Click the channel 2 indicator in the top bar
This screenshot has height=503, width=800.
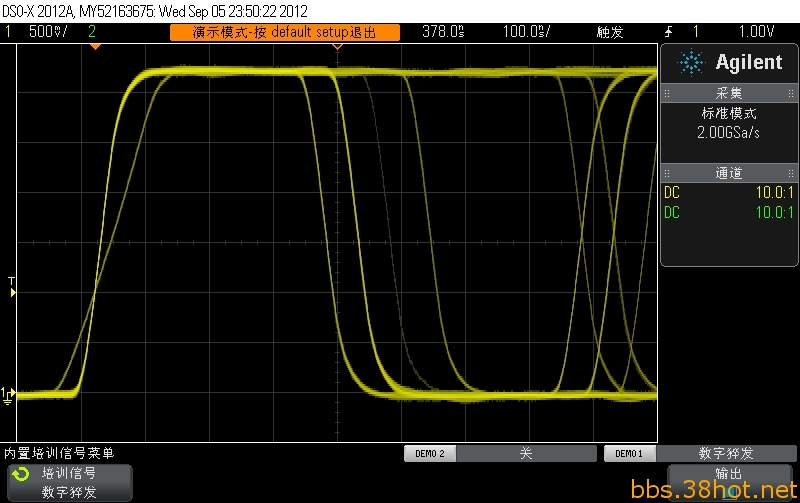[92, 32]
